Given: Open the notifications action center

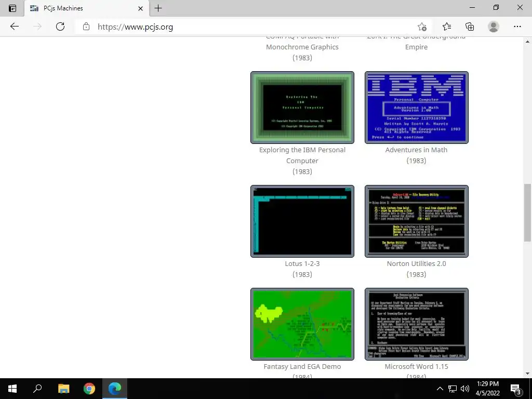Looking at the screenshot, I should 516,389.
